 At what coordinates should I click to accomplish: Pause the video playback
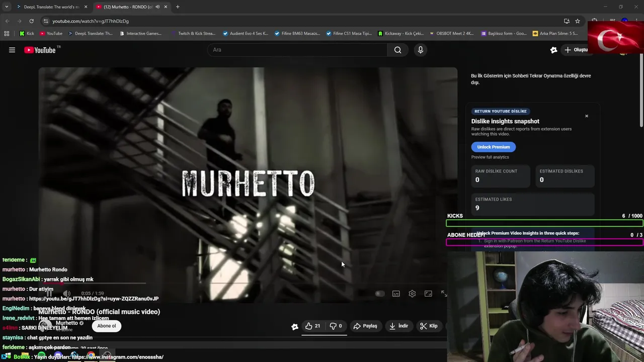(x=50, y=294)
